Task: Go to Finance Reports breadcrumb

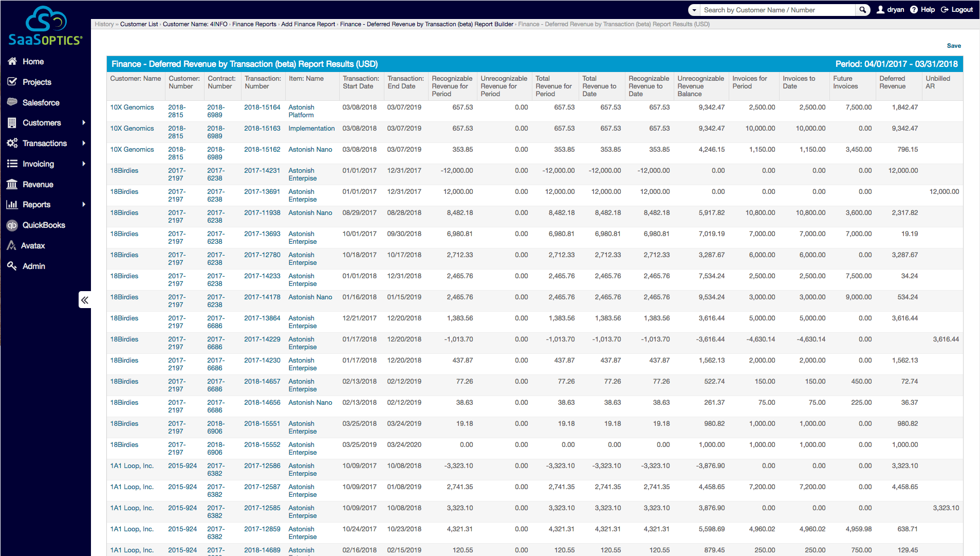Action: coord(254,24)
